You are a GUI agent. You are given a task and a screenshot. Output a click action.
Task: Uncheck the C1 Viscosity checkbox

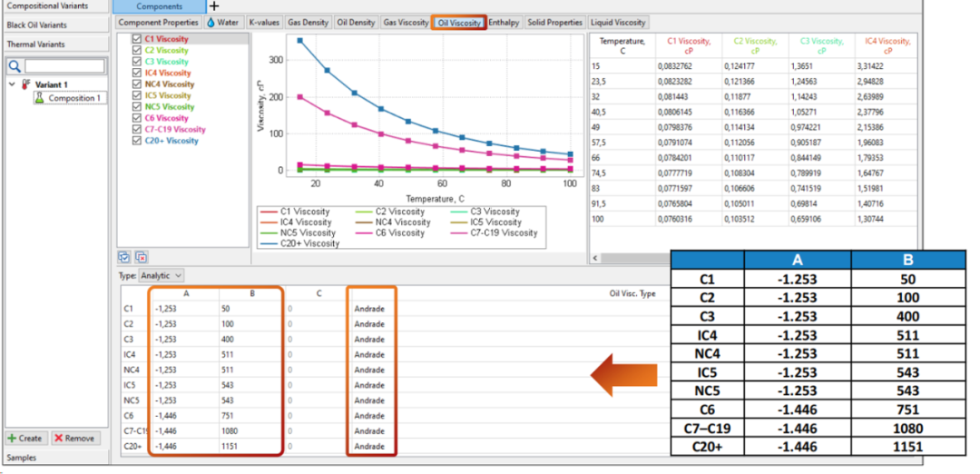[x=137, y=40]
